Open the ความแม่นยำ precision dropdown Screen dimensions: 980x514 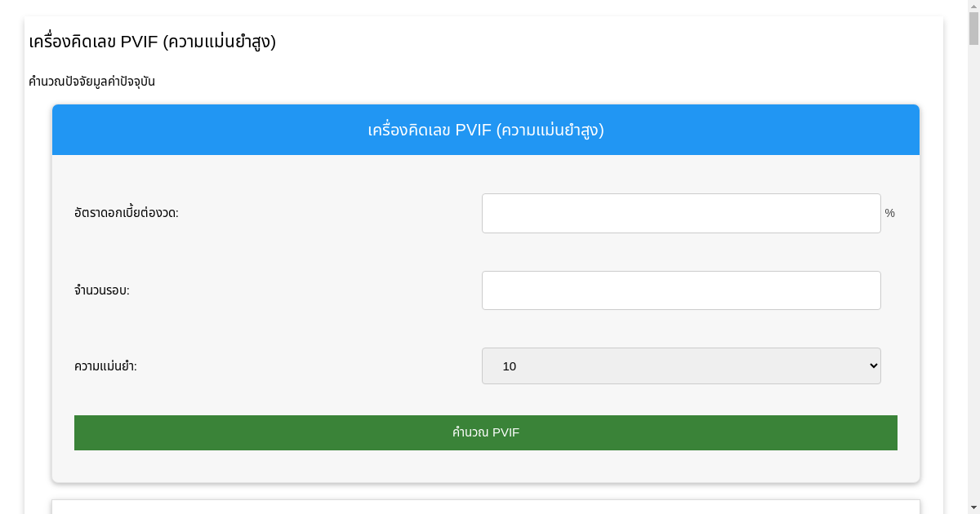tap(681, 366)
